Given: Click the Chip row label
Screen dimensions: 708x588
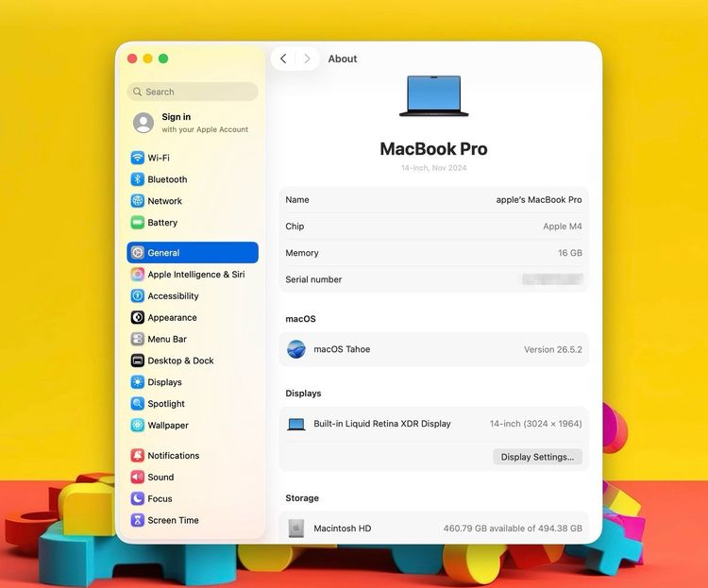Looking at the screenshot, I should 295,227.
